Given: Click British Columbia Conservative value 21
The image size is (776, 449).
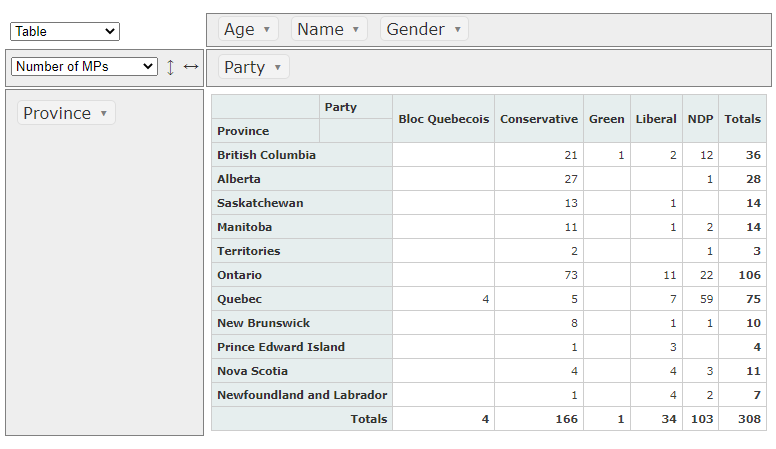Looking at the screenshot, I should tap(539, 155).
